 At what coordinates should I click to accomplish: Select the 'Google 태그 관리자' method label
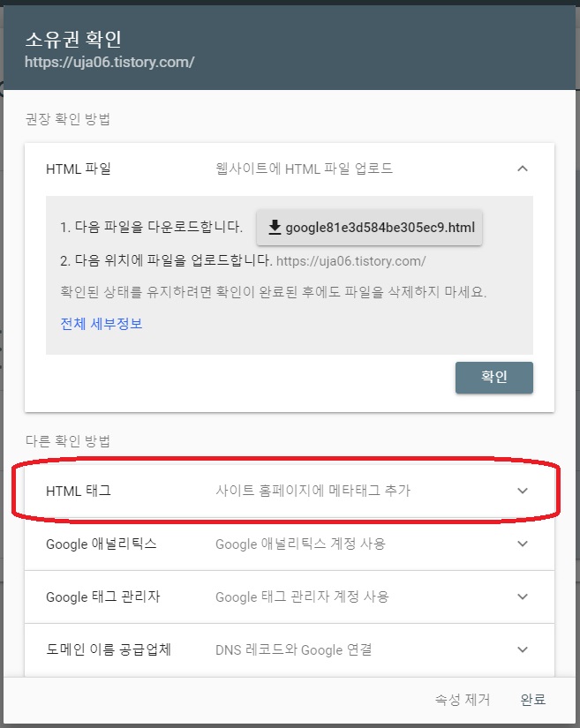[103, 597]
